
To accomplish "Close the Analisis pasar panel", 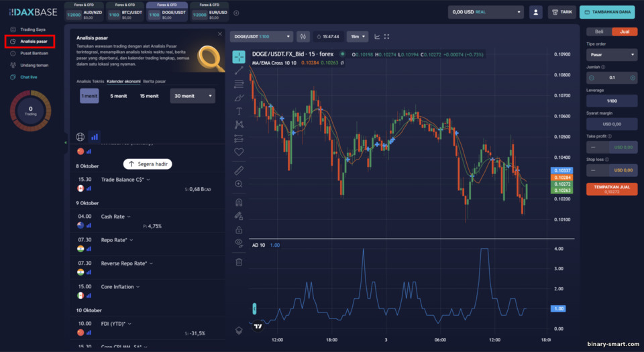I will (220, 34).
